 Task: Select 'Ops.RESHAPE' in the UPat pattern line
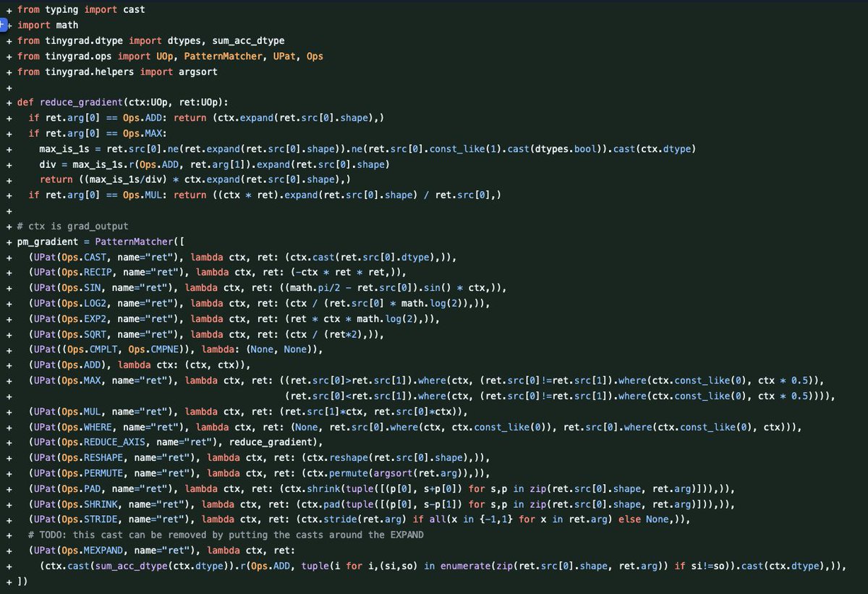tap(93, 458)
